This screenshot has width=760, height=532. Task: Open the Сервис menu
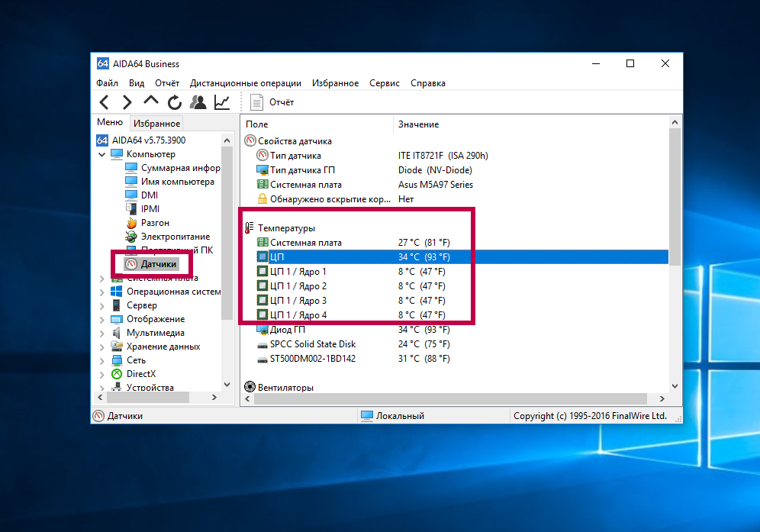click(384, 83)
